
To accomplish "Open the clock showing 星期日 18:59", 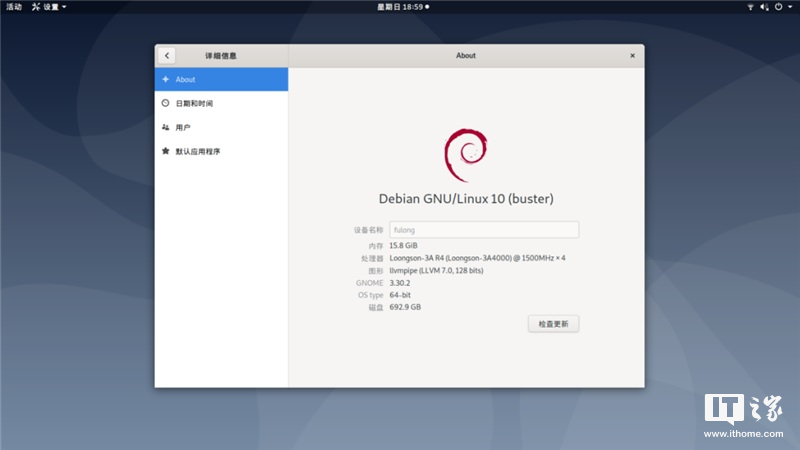I will 403,7.
